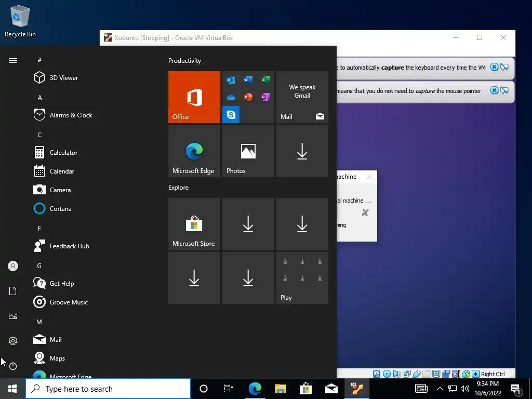Click VirtualBox network indicator in status bar

[x=406, y=374]
